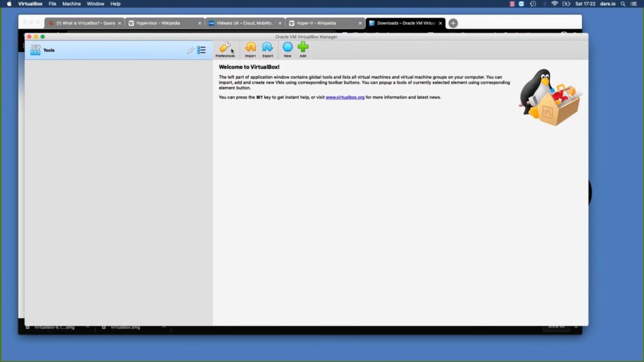644x362 pixels.
Task: Open the Machine menu
Action: pos(72,4)
